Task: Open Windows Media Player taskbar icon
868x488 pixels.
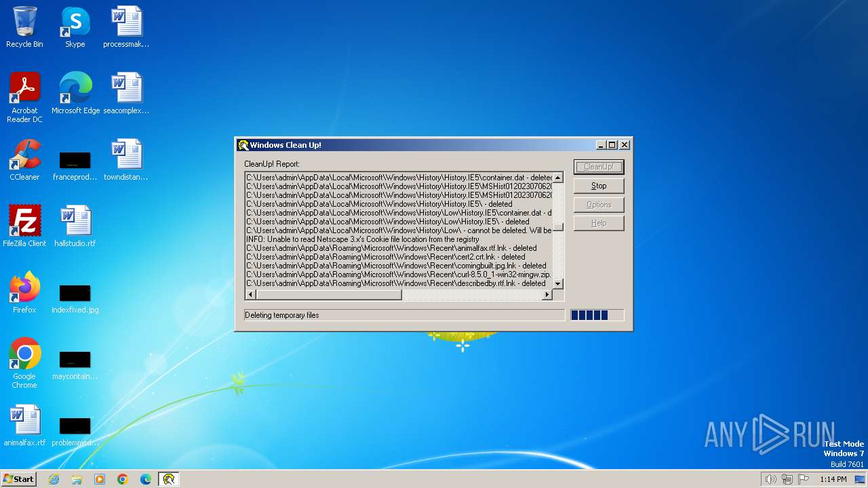Action: (x=100, y=479)
